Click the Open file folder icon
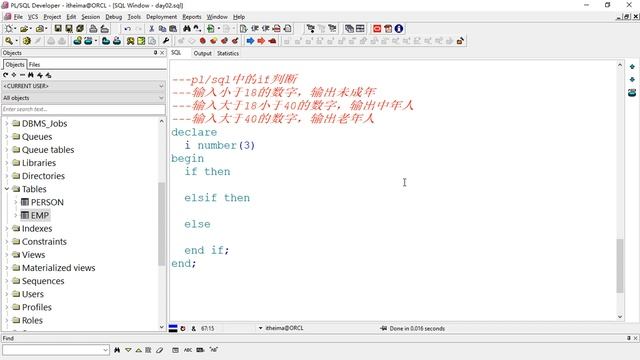This screenshot has height=360, width=640. [x=24, y=29]
